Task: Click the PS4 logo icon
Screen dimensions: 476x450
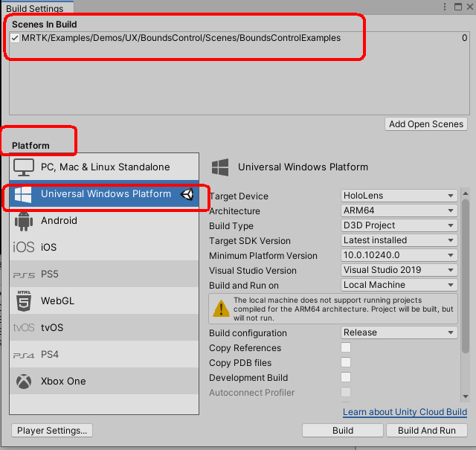Action: pyautogui.click(x=24, y=356)
